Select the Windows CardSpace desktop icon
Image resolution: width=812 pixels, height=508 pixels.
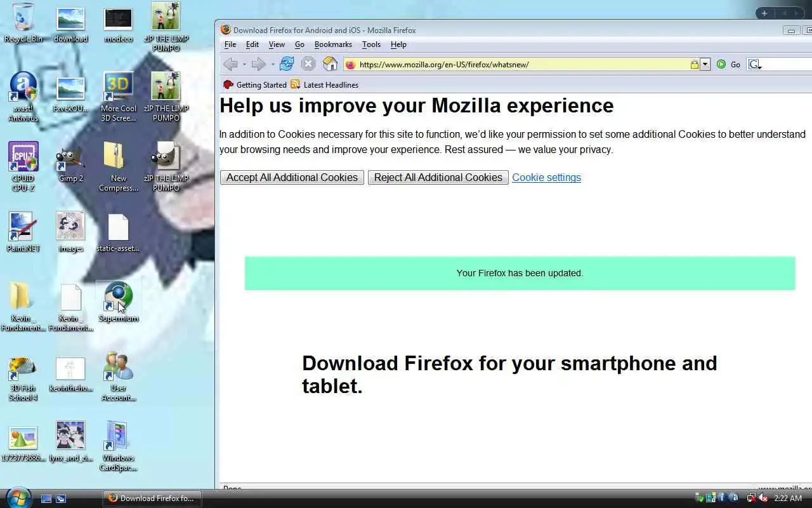(119, 446)
